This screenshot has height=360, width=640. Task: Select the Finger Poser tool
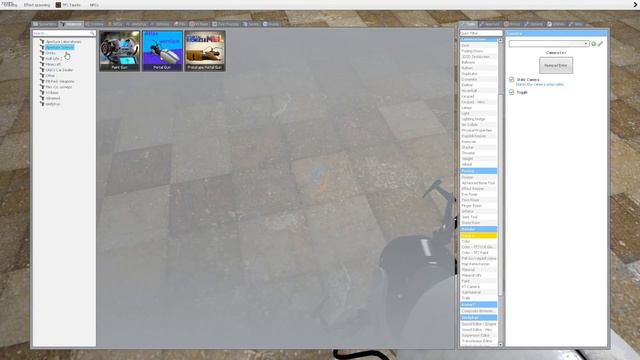[x=478, y=206]
